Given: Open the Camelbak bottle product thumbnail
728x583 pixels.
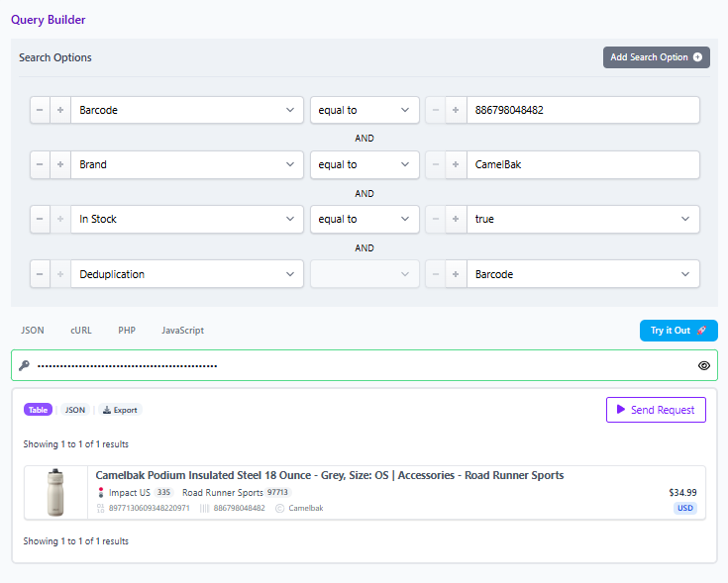Looking at the screenshot, I should point(55,492).
